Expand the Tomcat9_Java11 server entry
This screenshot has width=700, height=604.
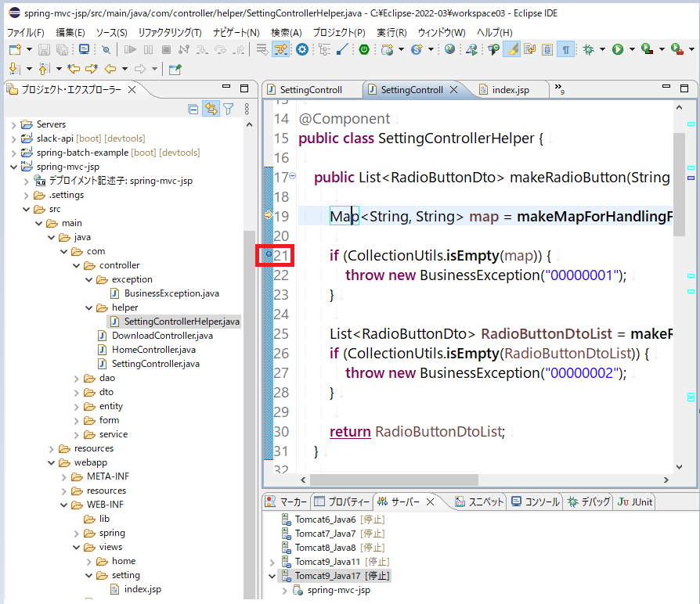click(x=272, y=562)
